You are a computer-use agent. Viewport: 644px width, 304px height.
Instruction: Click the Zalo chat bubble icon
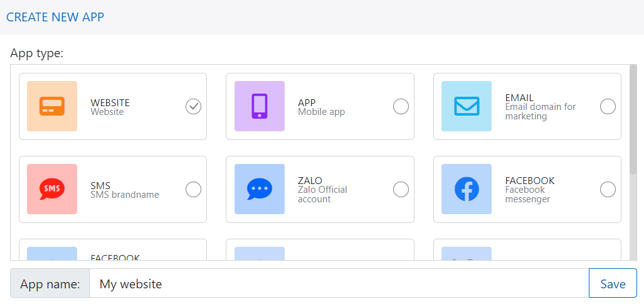pos(260,189)
